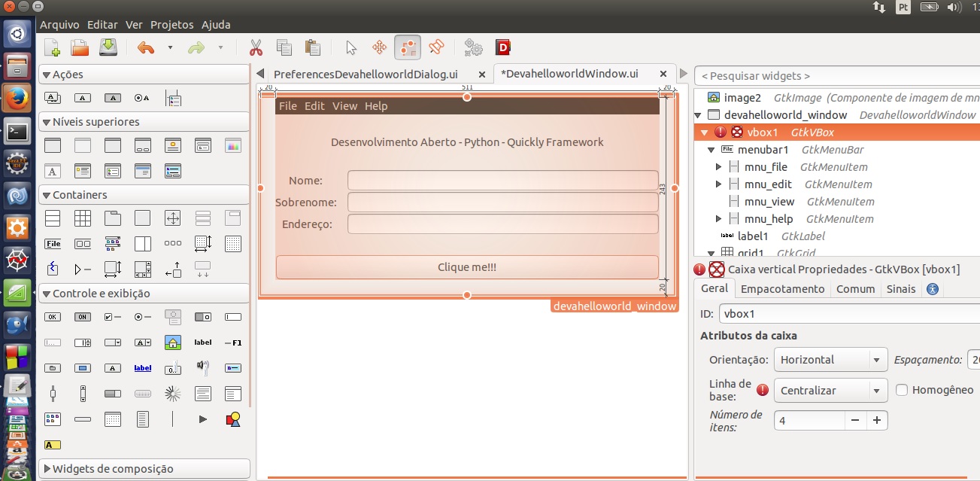
Task: Click the scissors Cut icon
Action: tap(256, 48)
